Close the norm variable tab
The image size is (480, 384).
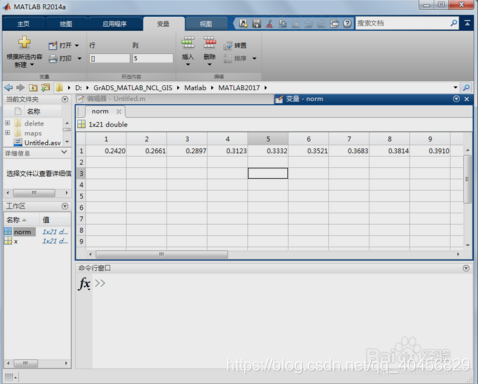click(119, 112)
